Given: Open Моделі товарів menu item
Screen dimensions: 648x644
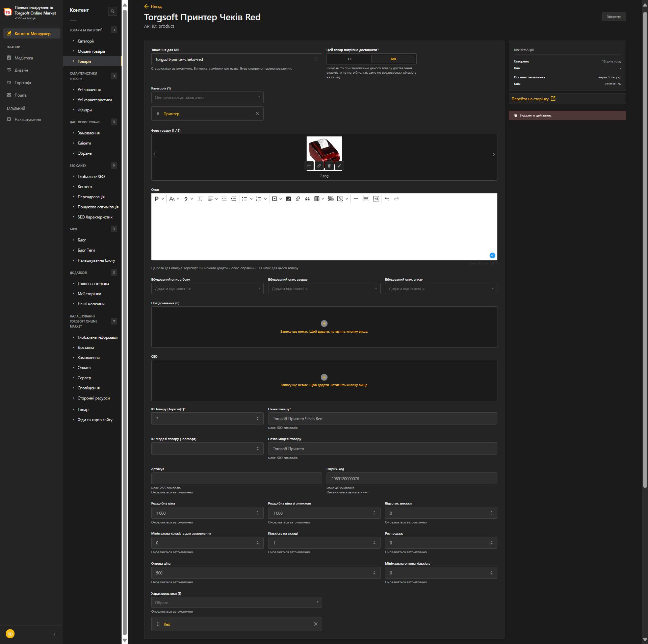Looking at the screenshot, I should point(92,51).
